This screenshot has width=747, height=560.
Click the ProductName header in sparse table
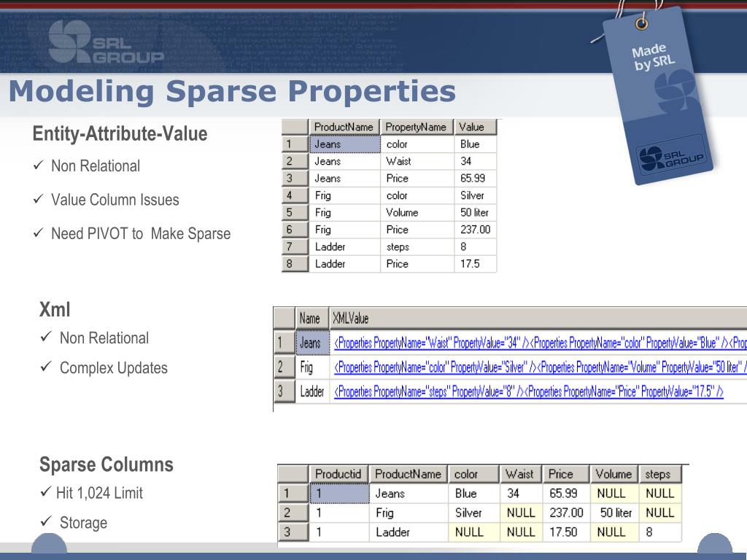tap(409, 474)
